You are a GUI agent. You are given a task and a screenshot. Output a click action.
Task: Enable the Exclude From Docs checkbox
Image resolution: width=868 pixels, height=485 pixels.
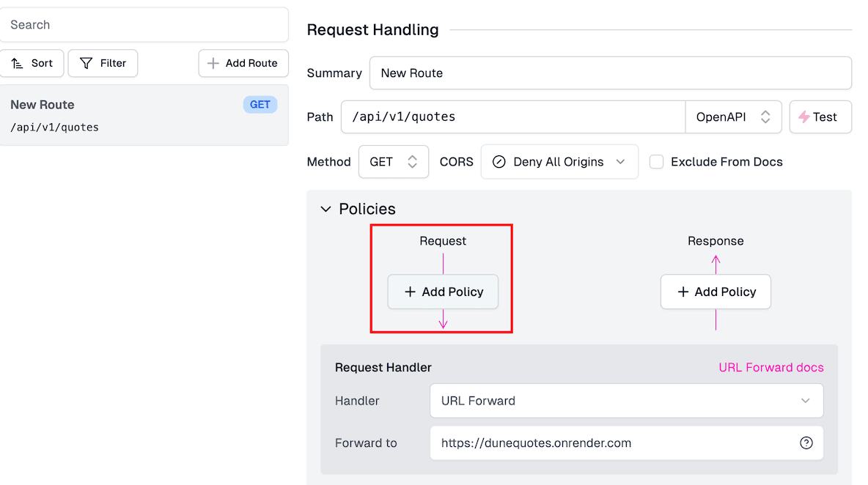coord(657,162)
